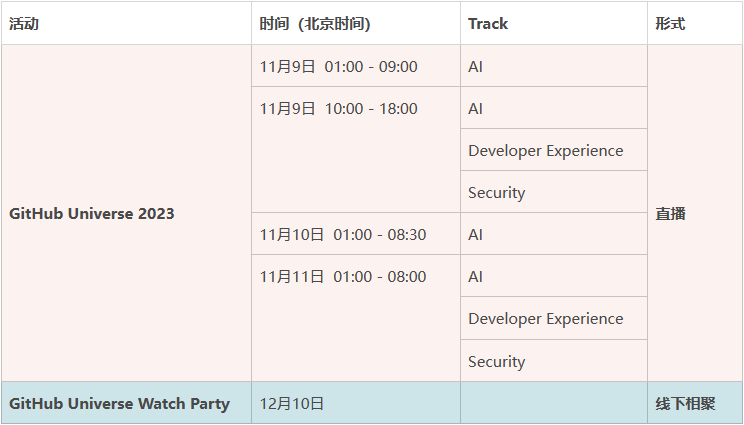Viewport: 744px width, 425px height.
Task: Click the bottom Security cell
Action: point(496,362)
